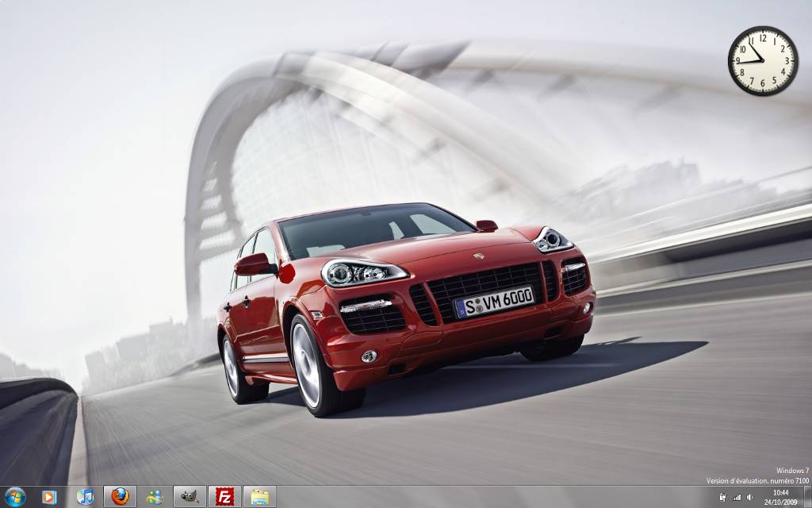This screenshot has width=812, height=508.
Task: Open Windows Live Messenger from taskbar
Action: pos(155,497)
